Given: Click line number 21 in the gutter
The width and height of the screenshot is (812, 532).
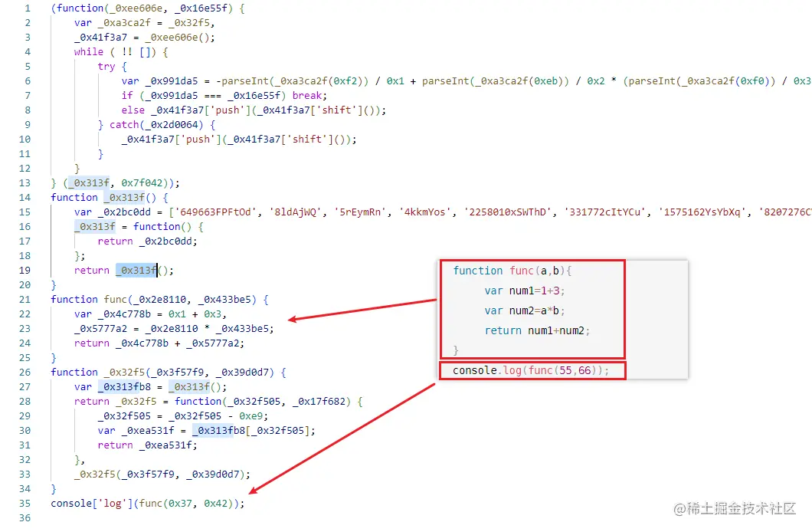Looking at the screenshot, I should [25, 300].
